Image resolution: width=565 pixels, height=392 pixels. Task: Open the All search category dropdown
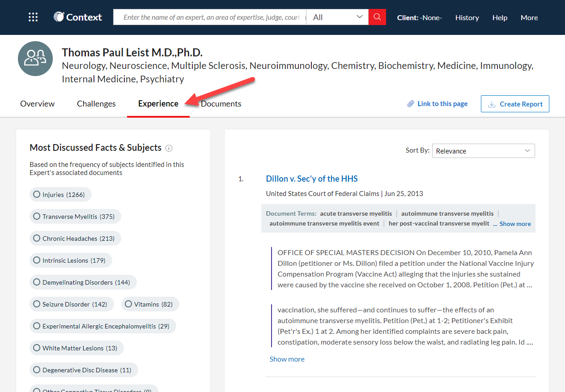(x=337, y=17)
